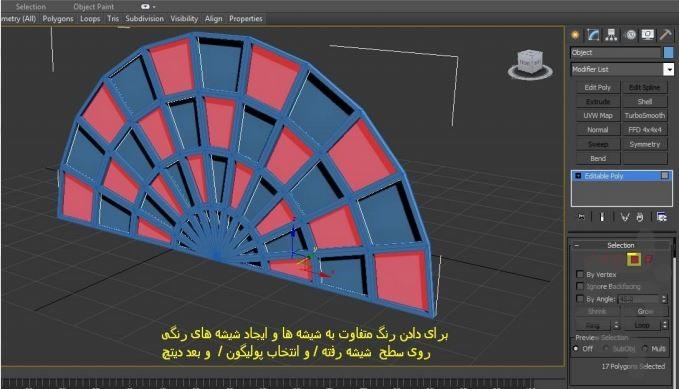Enable the Ignore Backfacing checkbox
The height and width of the screenshot is (389, 679).
tap(580, 286)
